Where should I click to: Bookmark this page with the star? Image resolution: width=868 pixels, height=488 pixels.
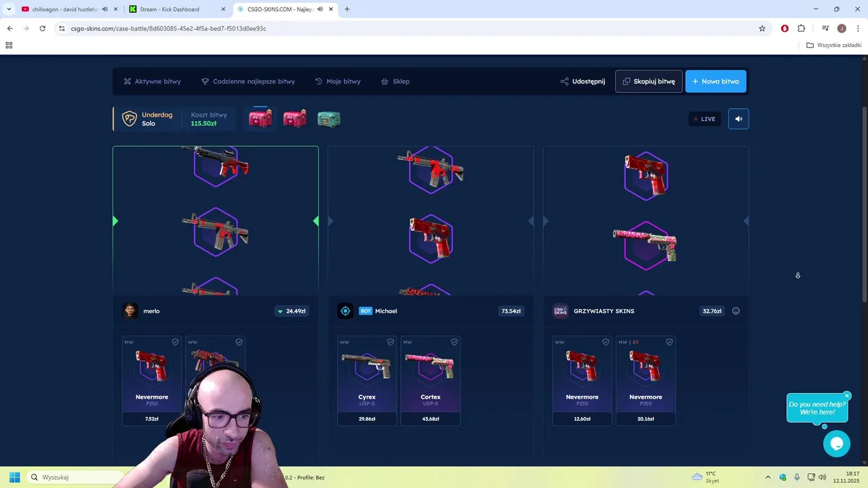pos(762,28)
